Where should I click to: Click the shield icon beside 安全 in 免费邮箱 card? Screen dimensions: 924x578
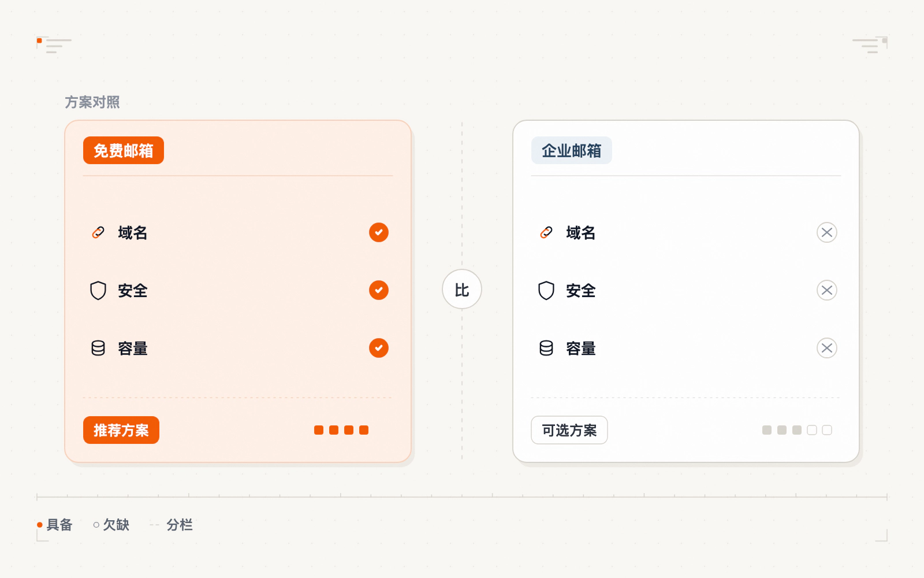coord(98,290)
